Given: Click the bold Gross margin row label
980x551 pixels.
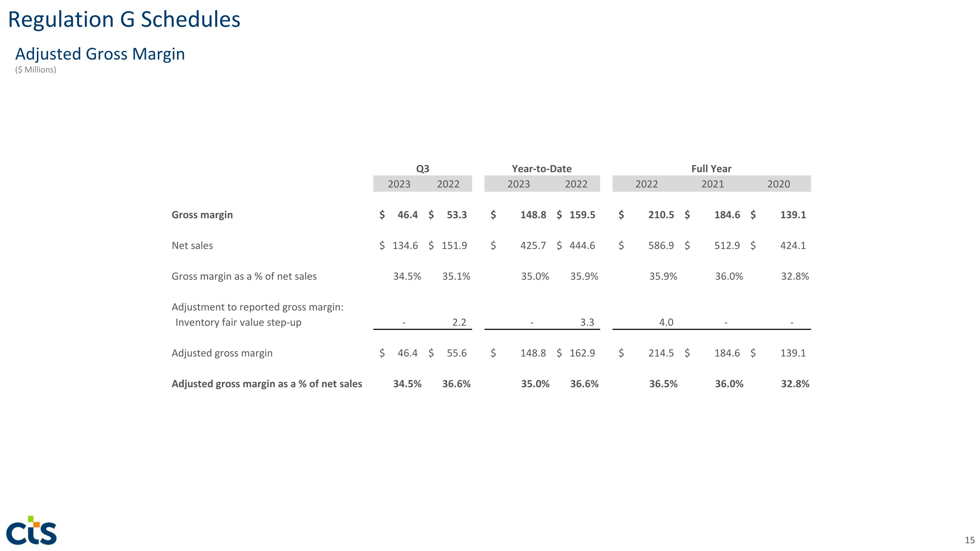Looking at the screenshot, I should pos(202,215).
